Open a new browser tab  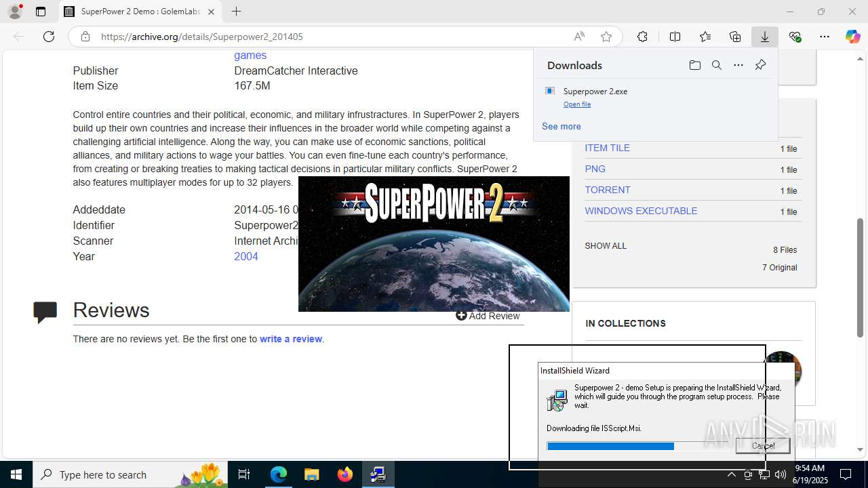pos(236,12)
